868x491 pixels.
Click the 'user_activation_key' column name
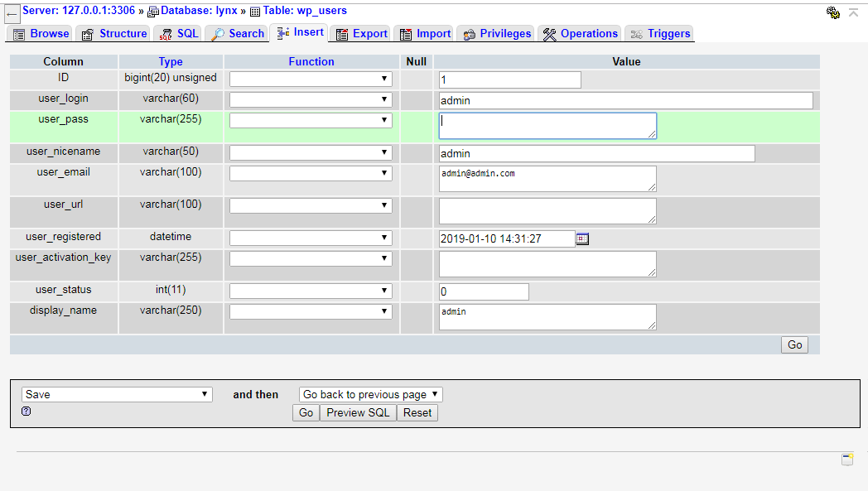(x=63, y=258)
